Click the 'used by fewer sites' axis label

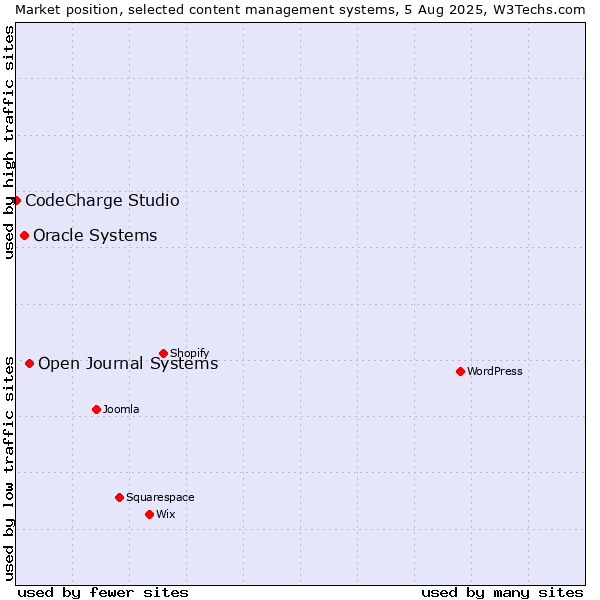pyautogui.click(x=103, y=593)
